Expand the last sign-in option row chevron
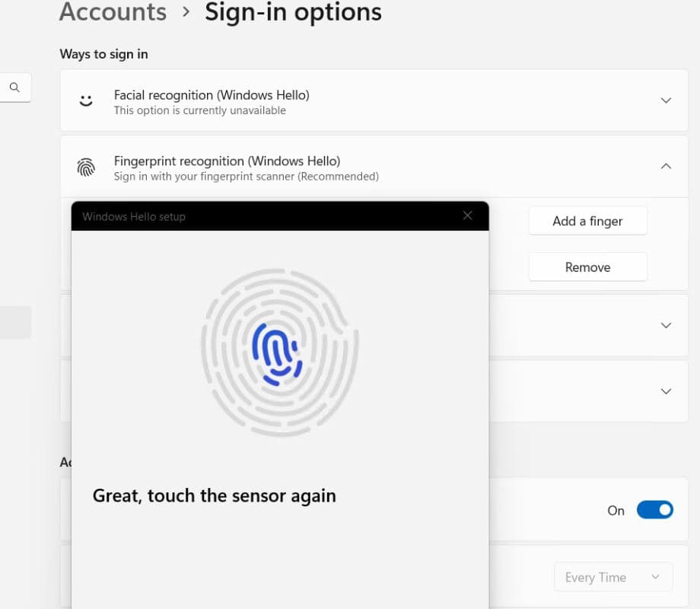The image size is (700, 609). click(666, 391)
